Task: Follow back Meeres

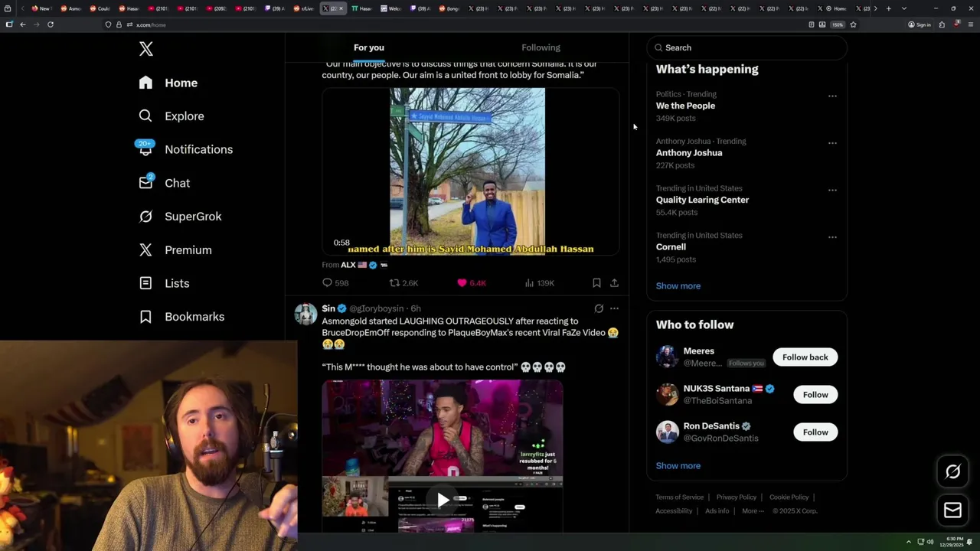Action: pos(805,357)
